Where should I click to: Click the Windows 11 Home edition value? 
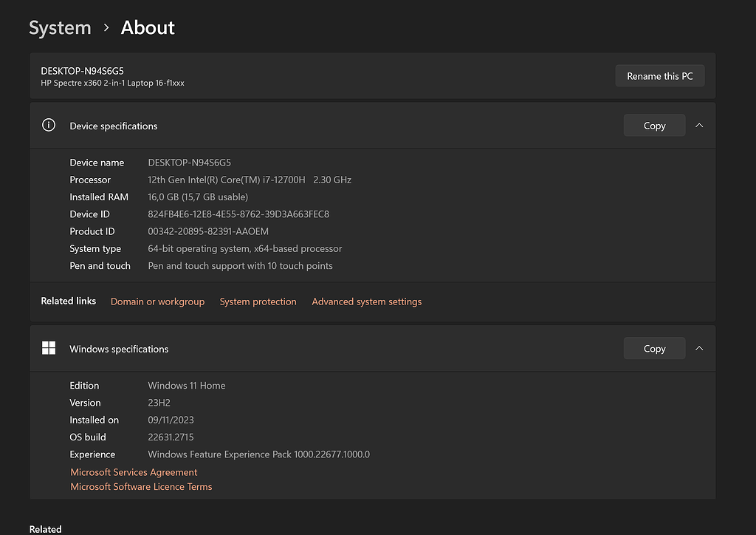(187, 386)
